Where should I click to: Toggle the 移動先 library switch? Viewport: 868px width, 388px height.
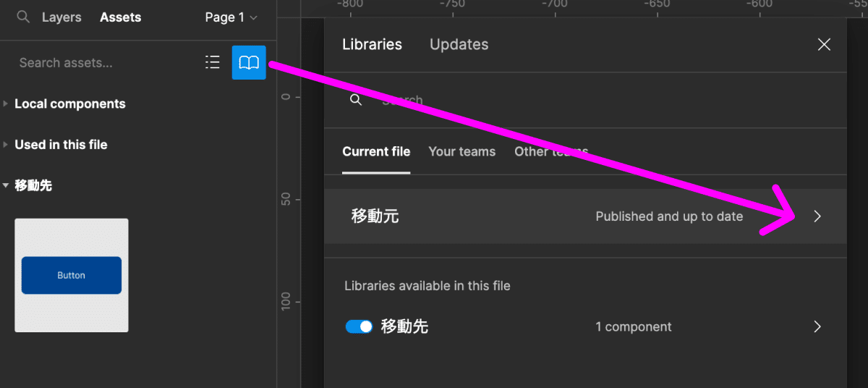point(359,326)
